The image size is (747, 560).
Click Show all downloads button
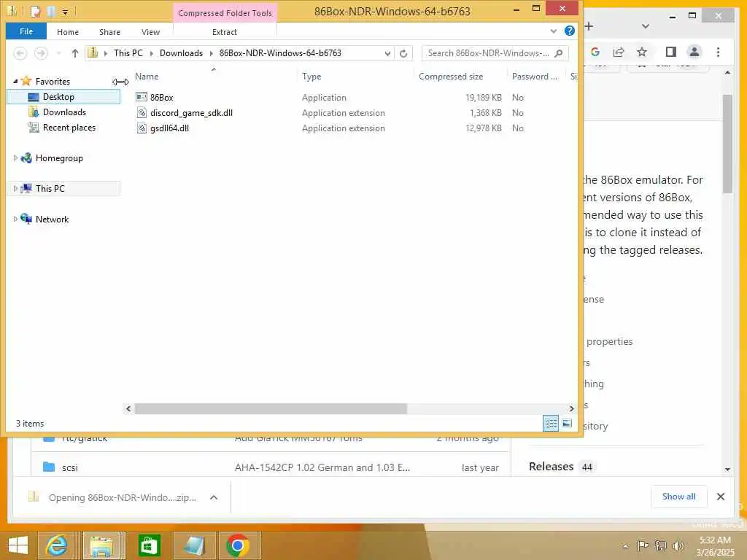[679, 497]
